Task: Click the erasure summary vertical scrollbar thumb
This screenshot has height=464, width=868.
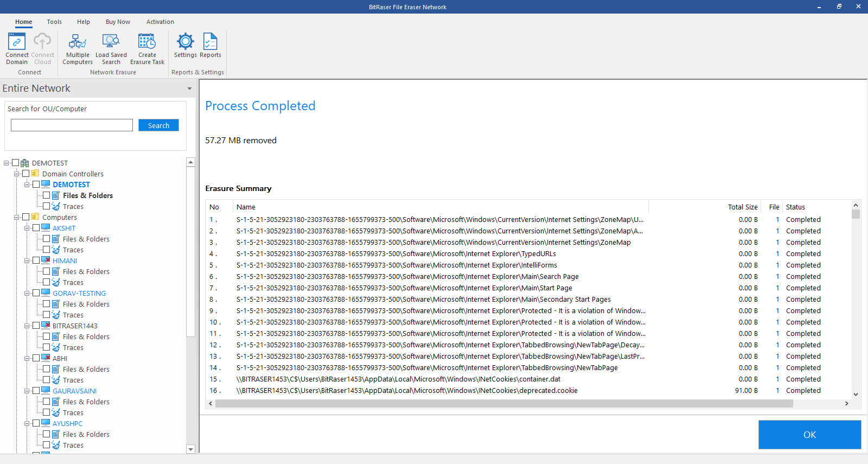Action: pos(856,213)
